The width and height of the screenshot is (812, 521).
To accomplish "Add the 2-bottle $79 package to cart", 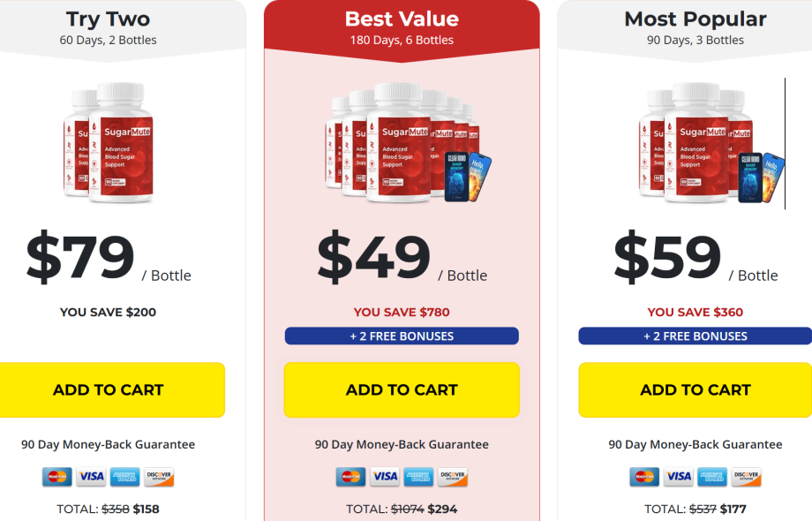I will (x=109, y=389).
